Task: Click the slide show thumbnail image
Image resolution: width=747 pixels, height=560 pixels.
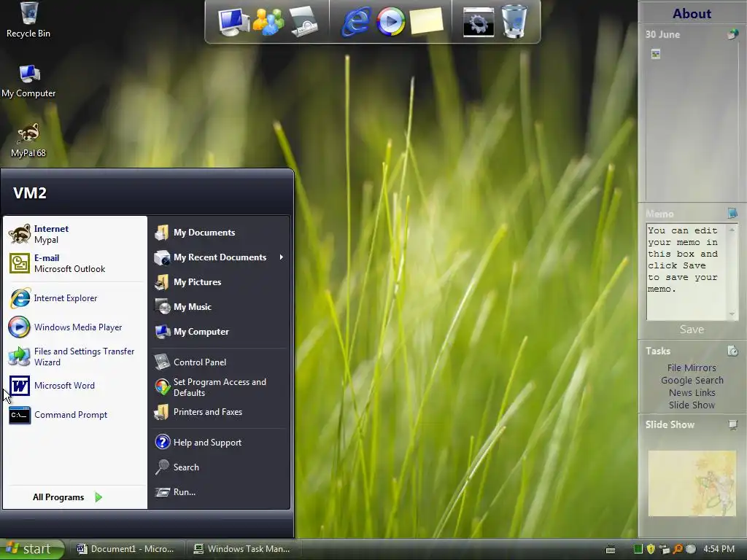Action: [692, 483]
